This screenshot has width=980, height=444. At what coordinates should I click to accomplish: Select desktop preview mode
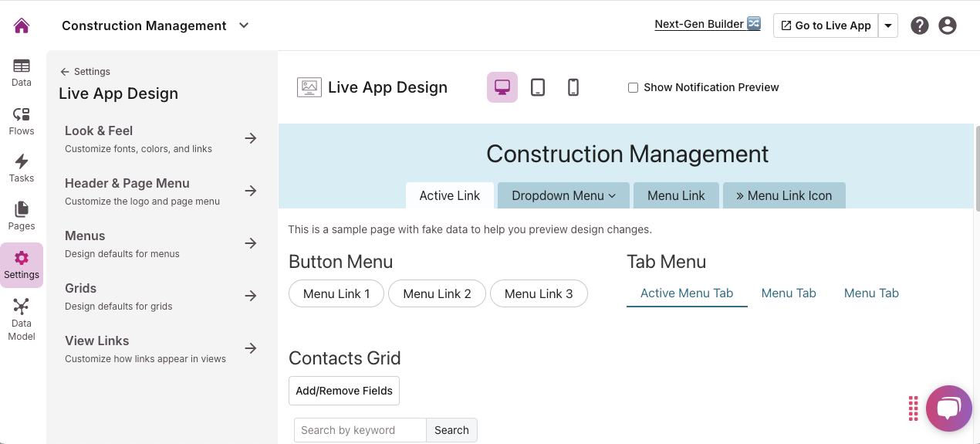click(502, 87)
